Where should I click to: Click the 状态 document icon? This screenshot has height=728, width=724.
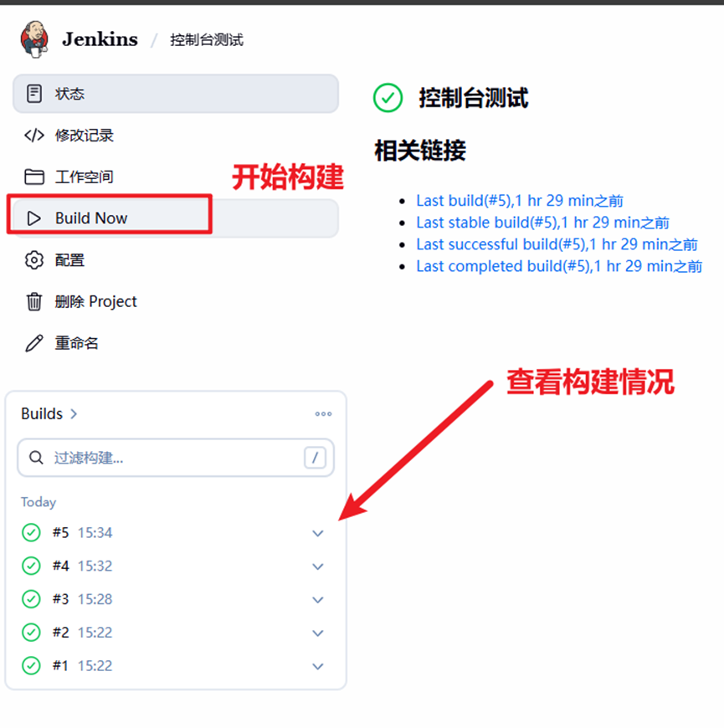(x=34, y=94)
